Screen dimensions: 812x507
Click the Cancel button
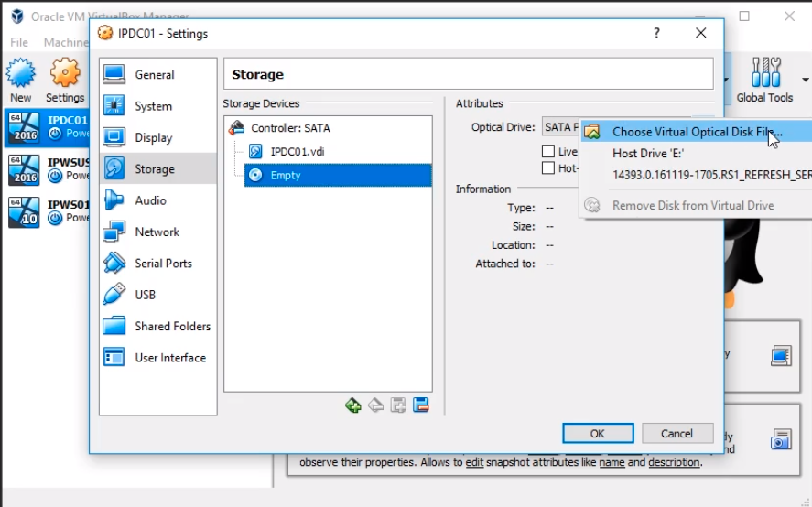(x=677, y=434)
